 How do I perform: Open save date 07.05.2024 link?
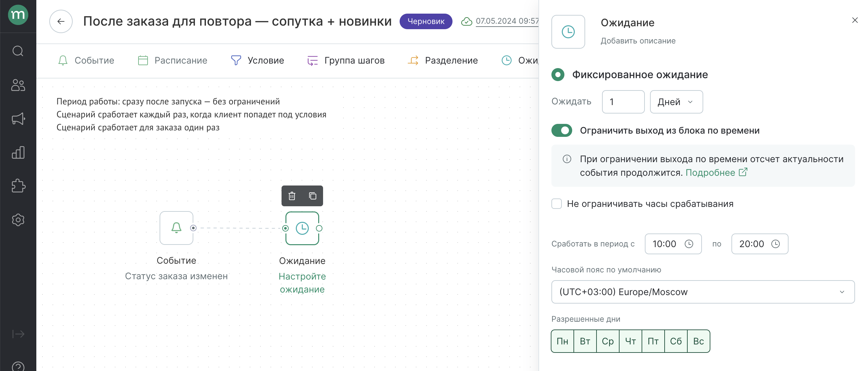coord(507,21)
